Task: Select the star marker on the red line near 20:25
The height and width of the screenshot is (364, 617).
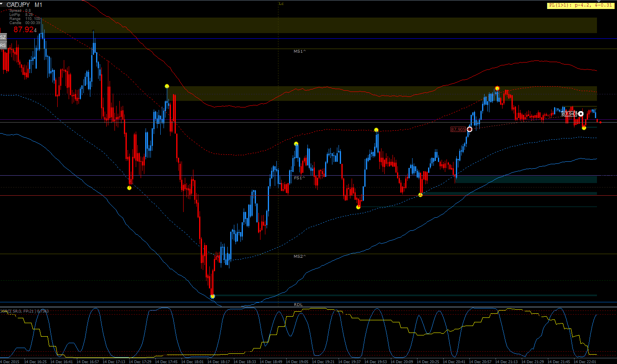Action: (420, 195)
